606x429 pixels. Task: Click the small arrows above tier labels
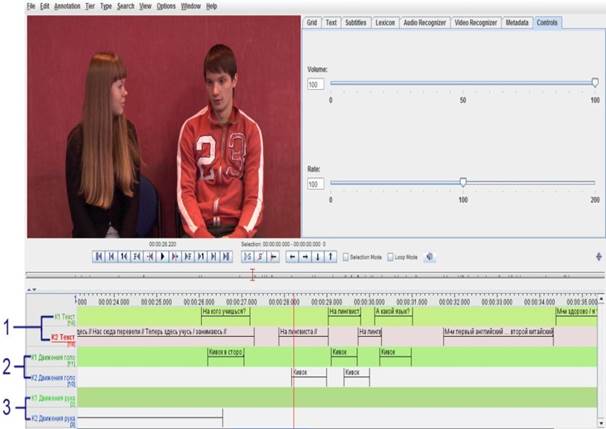[32, 289]
